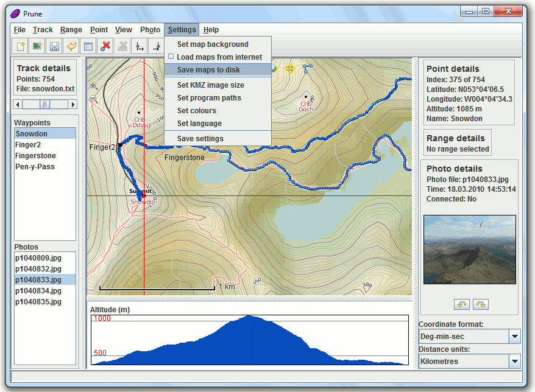Click the undo arrow toolbar icon
This screenshot has width=535, height=392.
tap(71, 46)
